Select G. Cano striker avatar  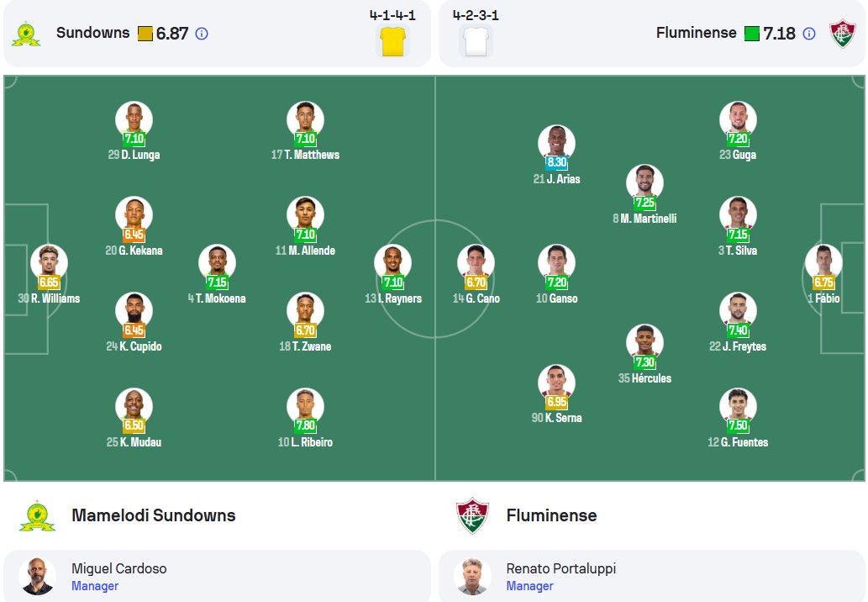476,263
